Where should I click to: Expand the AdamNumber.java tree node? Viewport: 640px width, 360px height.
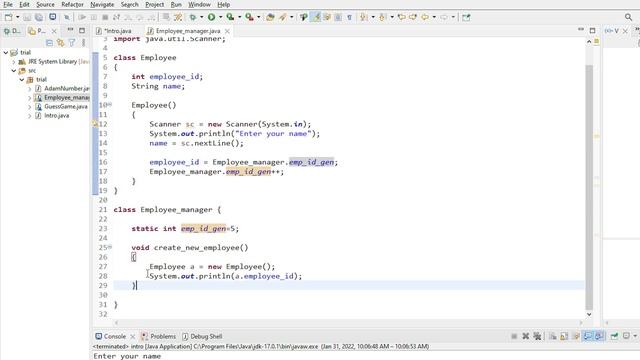click(29, 89)
